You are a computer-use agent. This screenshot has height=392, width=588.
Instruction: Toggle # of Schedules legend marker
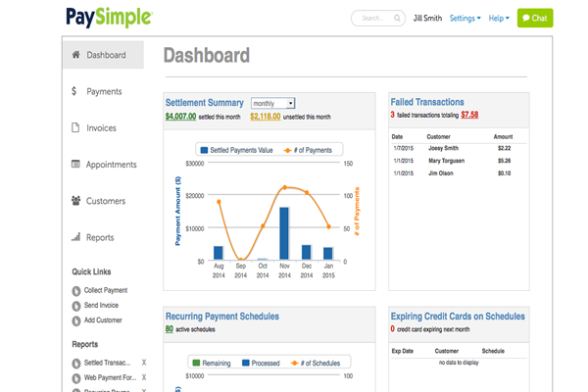(x=294, y=363)
